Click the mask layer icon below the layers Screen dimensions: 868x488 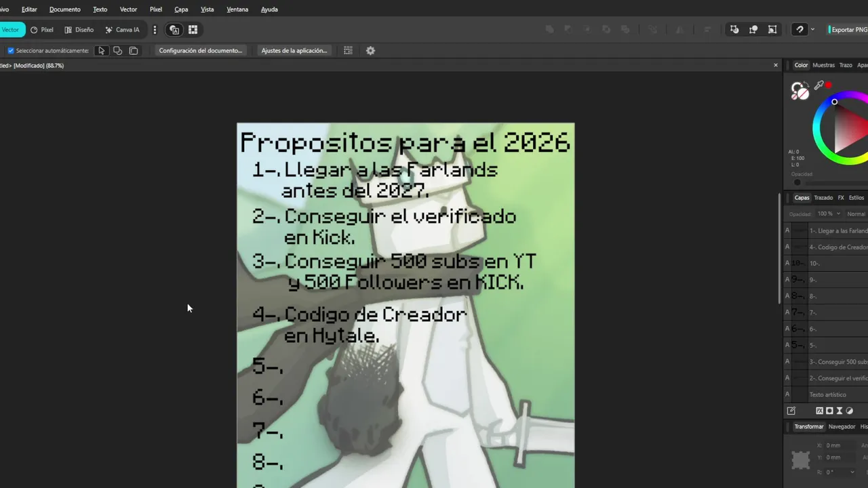[x=829, y=411]
